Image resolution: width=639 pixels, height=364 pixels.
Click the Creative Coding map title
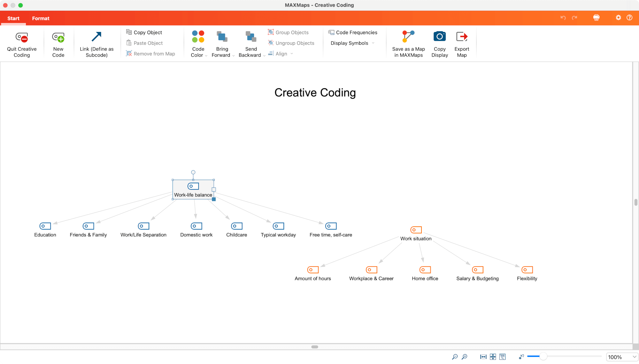tap(315, 93)
